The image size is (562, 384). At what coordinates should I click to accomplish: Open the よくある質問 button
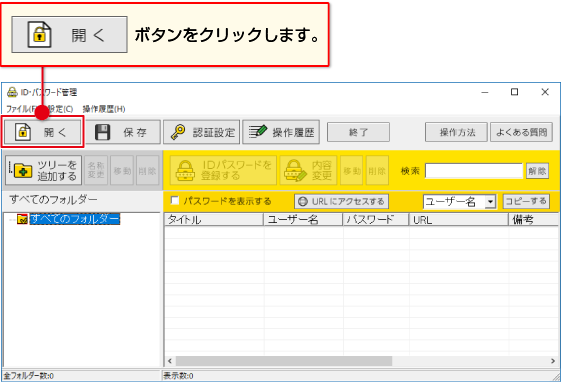(521, 132)
